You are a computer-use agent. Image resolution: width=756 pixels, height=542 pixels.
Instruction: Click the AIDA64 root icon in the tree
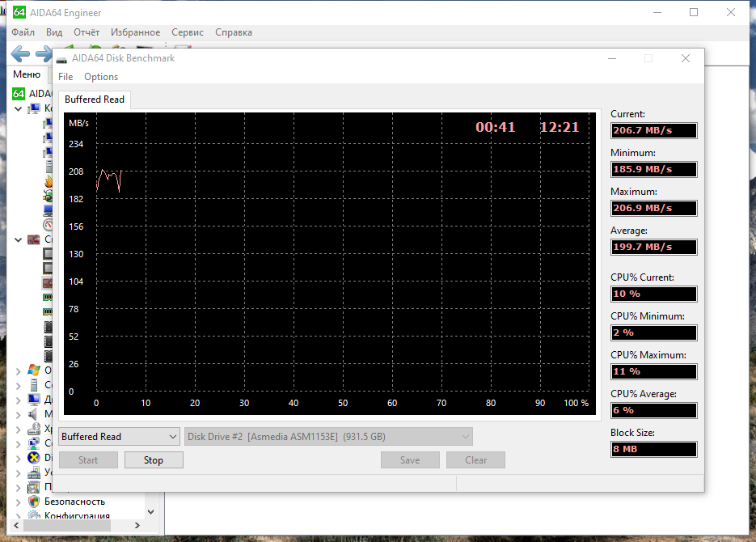coord(19,93)
